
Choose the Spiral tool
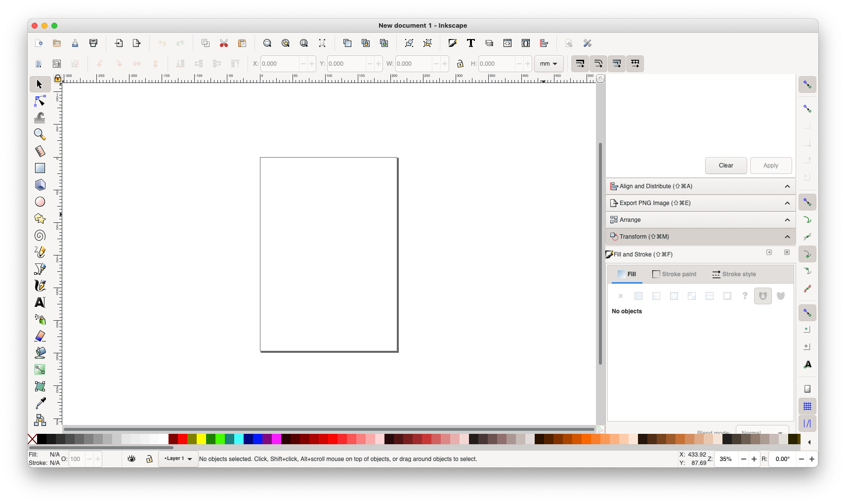point(40,235)
